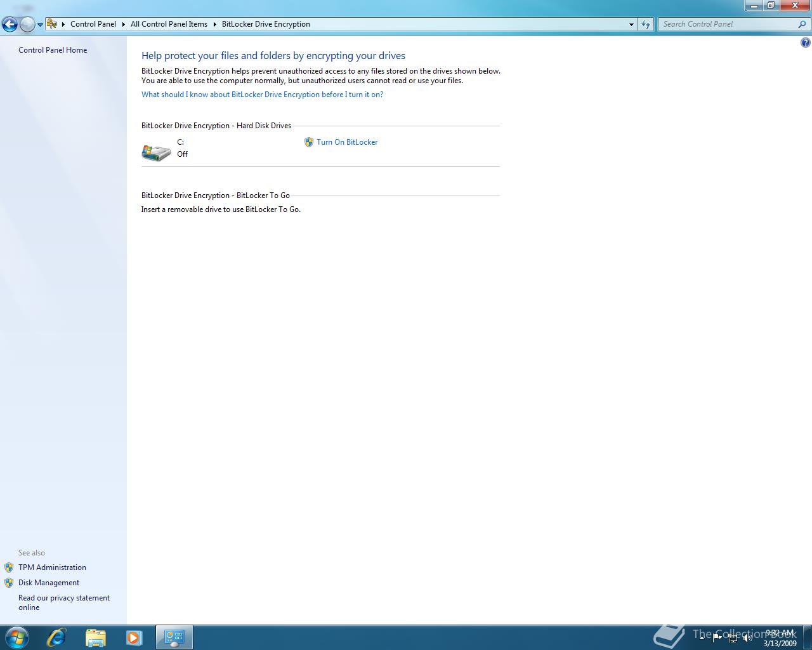
Task: Click Turn On BitLocker link
Action: (347, 142)
